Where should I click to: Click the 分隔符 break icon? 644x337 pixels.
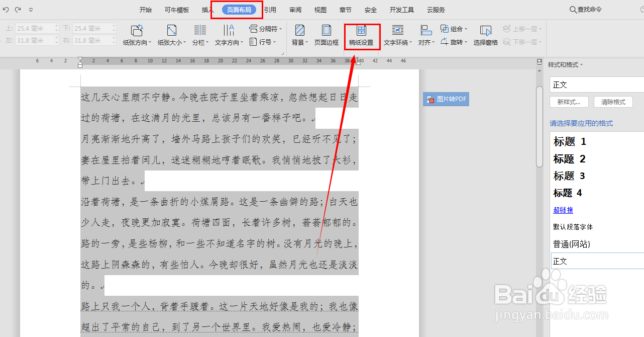point(254,29)
